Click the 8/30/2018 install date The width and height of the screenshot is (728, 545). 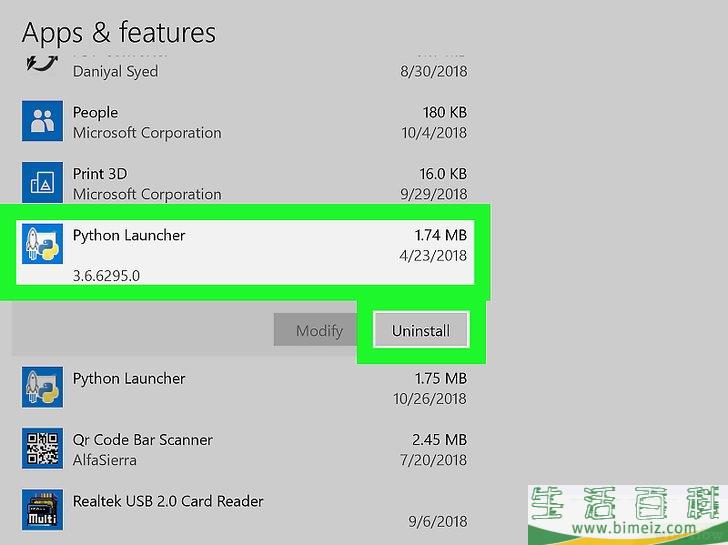click(x=434, y=71)
